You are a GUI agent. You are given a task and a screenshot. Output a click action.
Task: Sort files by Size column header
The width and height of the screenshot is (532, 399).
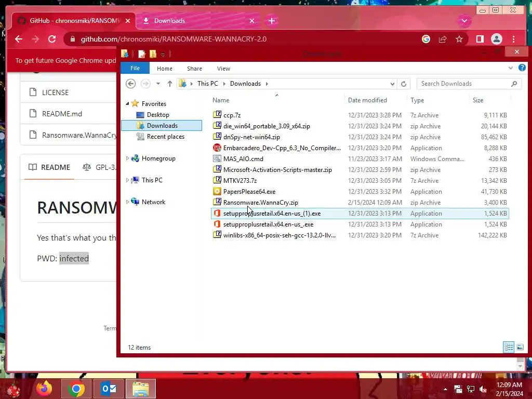click(x=489, y=100)
